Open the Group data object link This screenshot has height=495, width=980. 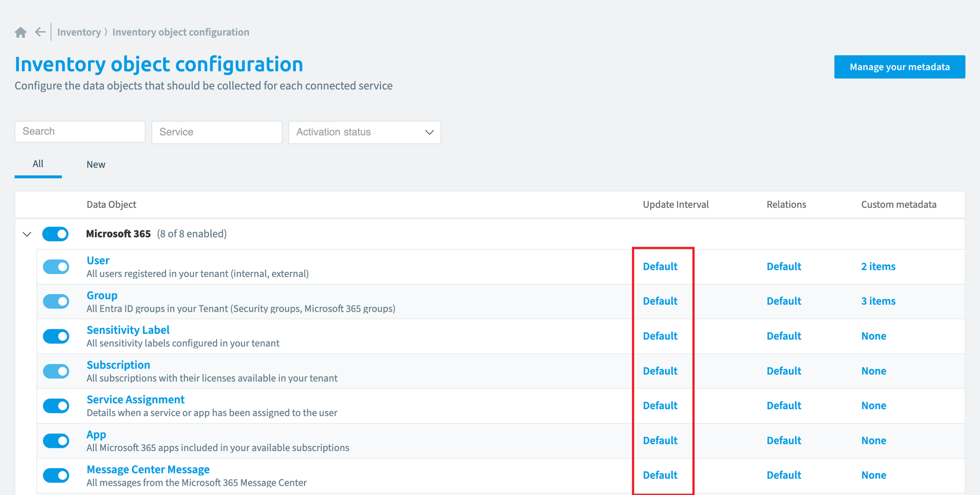102,296
